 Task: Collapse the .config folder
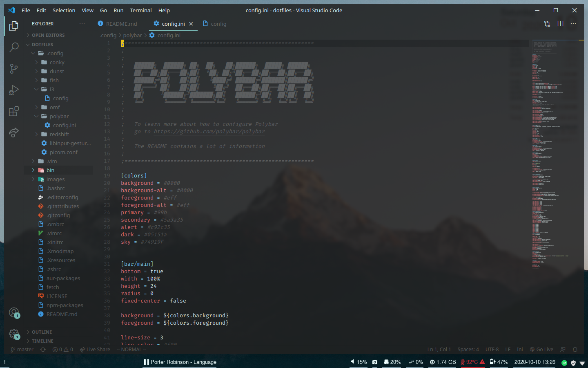55,53
